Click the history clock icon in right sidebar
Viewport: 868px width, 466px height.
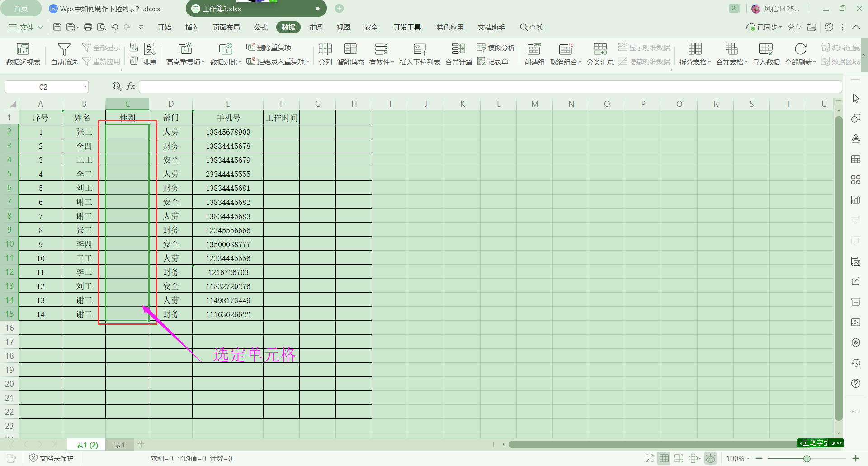[856, 363]
